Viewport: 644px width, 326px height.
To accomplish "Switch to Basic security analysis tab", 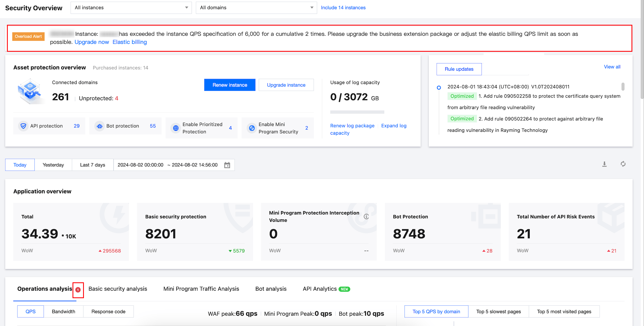I will click(x=118, y=289).
